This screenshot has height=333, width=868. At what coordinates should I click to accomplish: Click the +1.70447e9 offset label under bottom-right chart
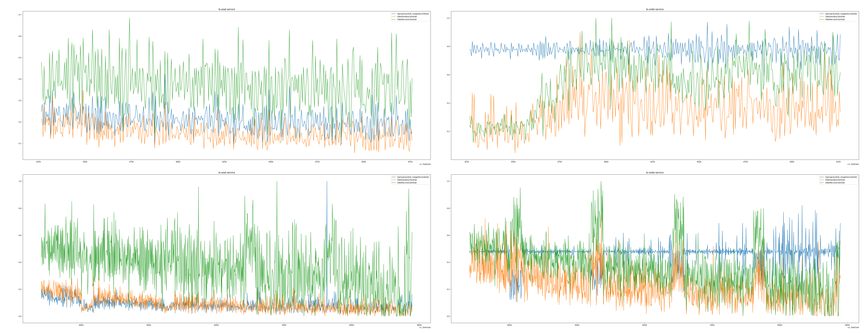tap(853, 328)
